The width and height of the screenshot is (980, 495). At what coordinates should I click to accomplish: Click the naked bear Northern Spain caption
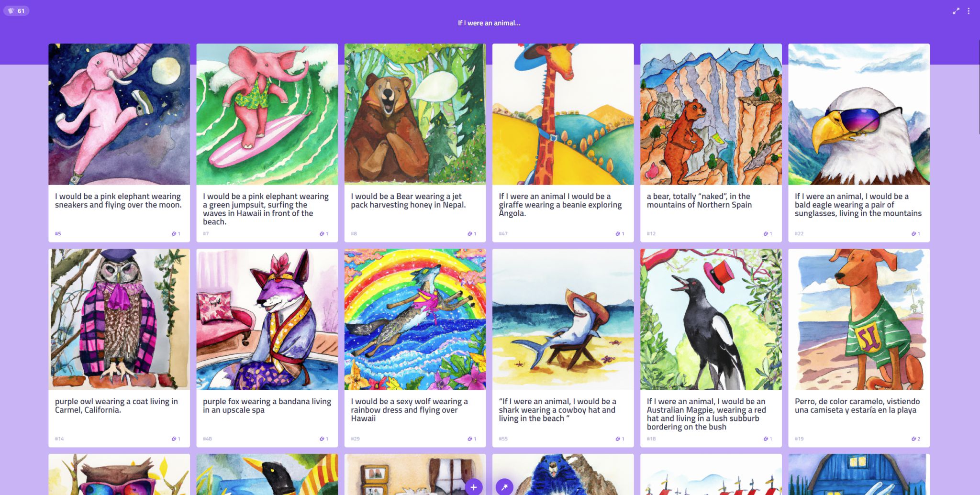tap(699, 200)
